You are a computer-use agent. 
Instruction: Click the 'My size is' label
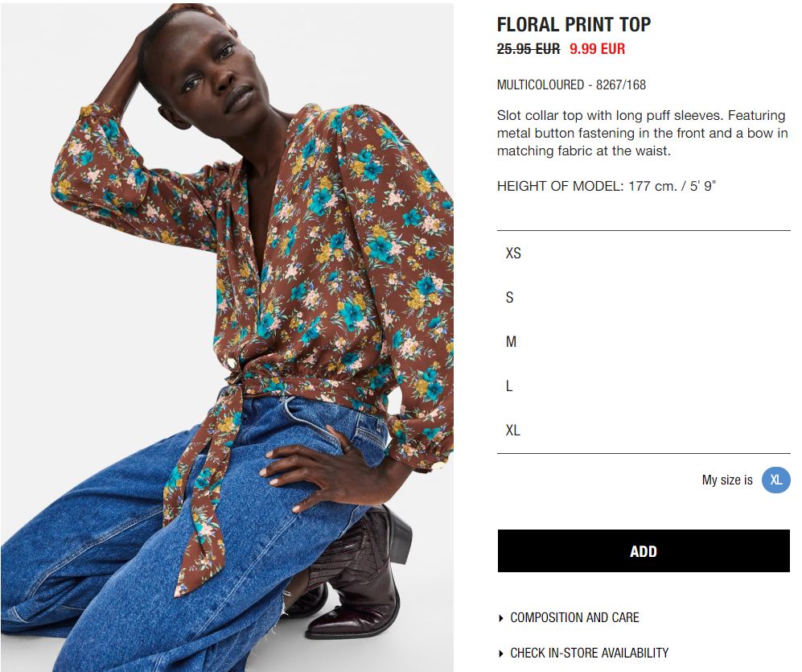(x=727, y=480)
